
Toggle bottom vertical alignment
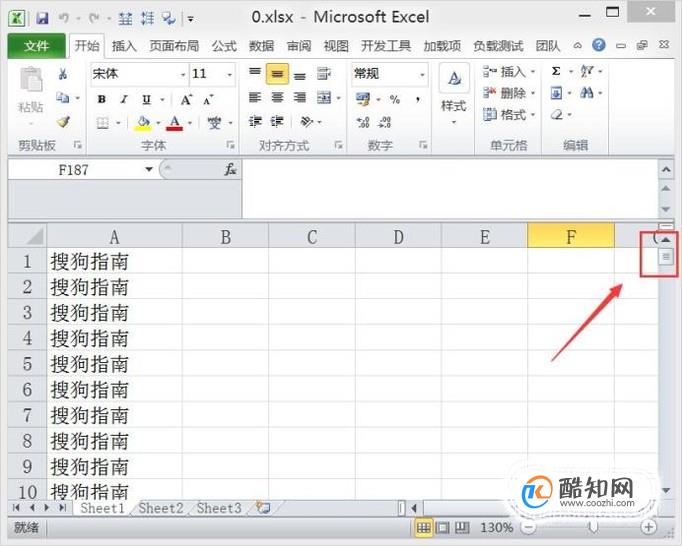pos(300,76)
